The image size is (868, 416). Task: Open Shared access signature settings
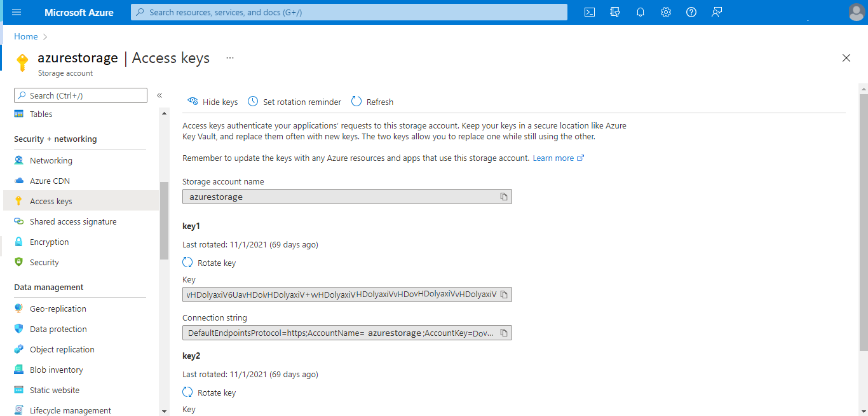(73, 221)
